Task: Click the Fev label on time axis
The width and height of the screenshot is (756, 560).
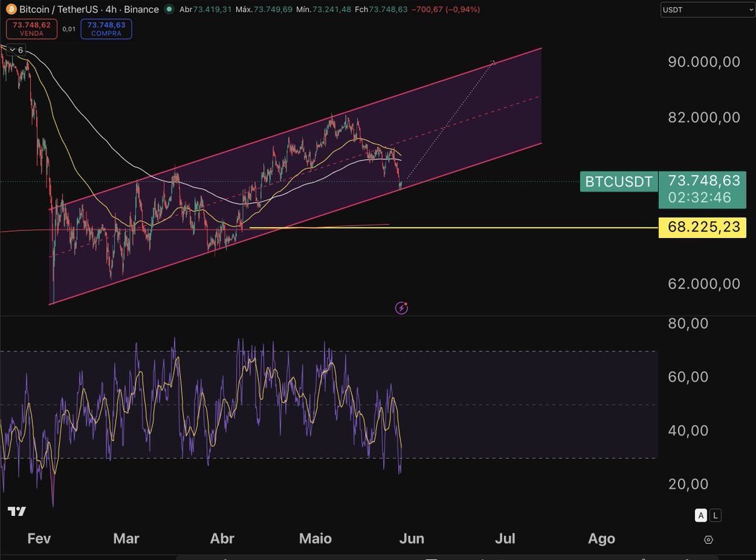Action: [x=39, y=539]
